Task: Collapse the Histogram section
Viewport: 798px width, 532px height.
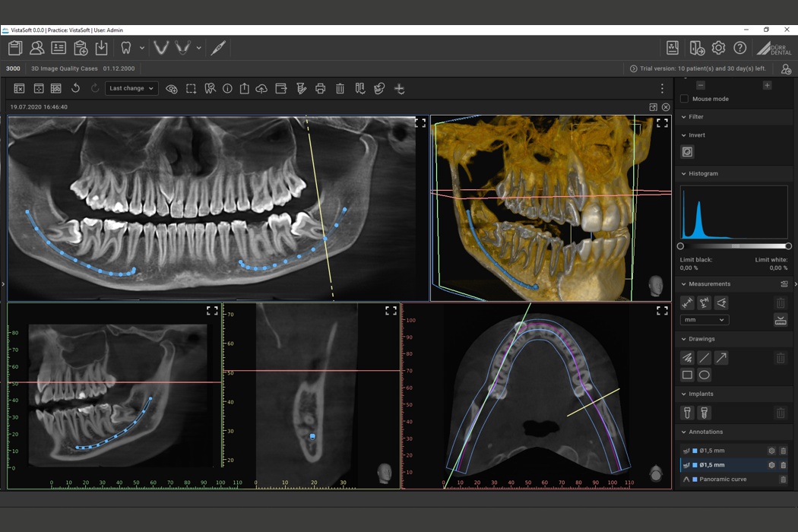Action: pyautogui.click(x=683, y=173)
